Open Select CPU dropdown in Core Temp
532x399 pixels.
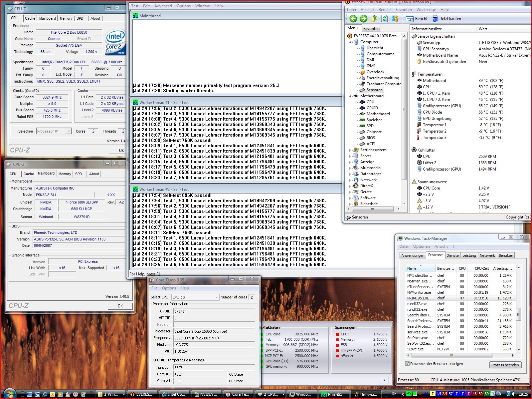click(195, 297)
